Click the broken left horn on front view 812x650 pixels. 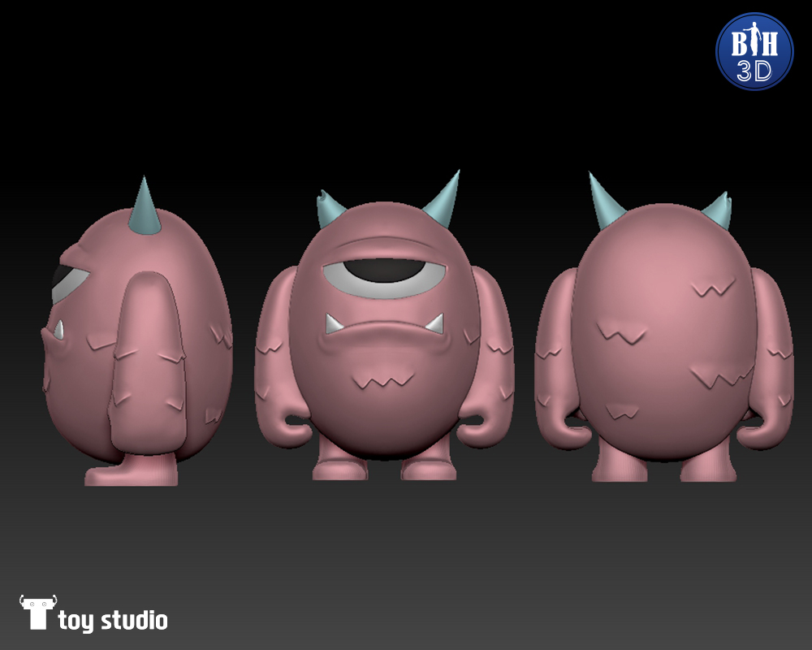point(328,210)
